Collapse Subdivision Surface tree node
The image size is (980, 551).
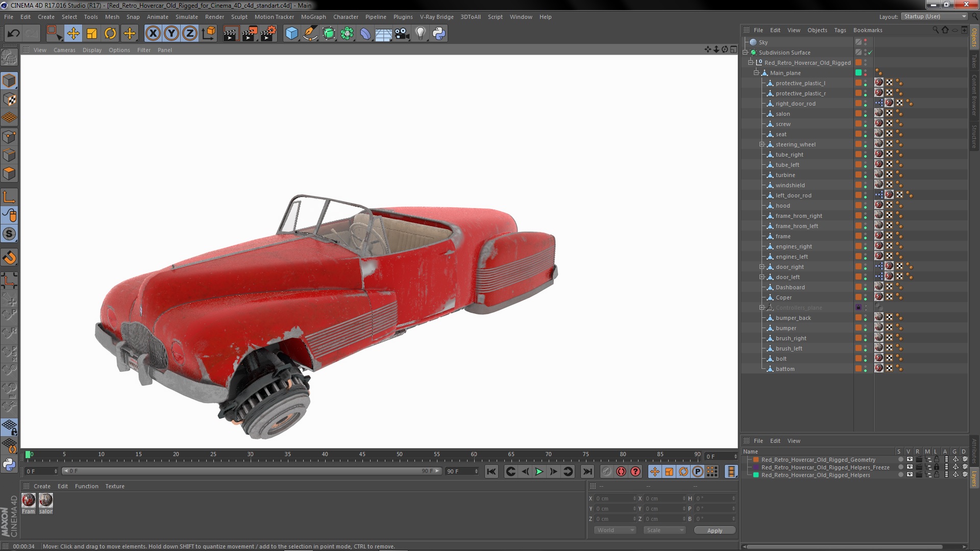745,53
